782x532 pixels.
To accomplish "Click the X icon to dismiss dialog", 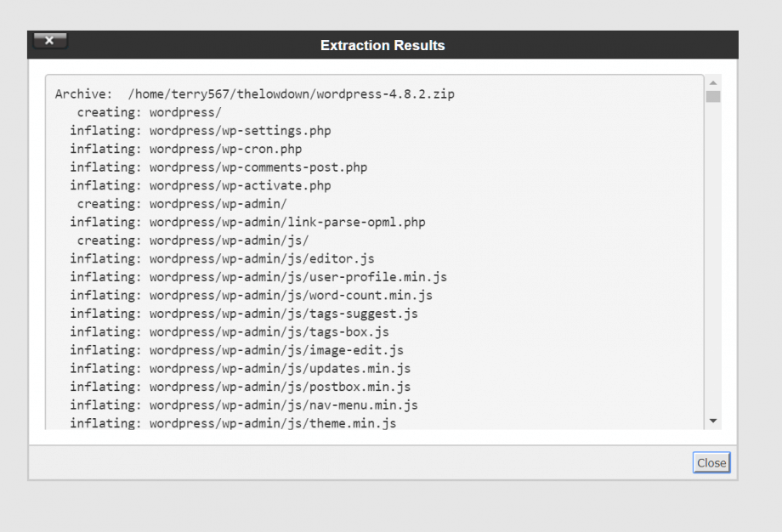I will [x=48, y=39].
